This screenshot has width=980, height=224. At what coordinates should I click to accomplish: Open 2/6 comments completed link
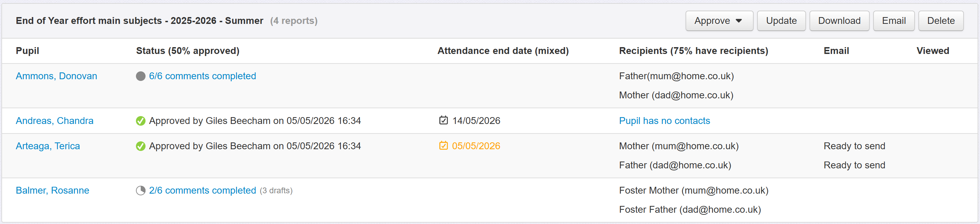(202, 191)
